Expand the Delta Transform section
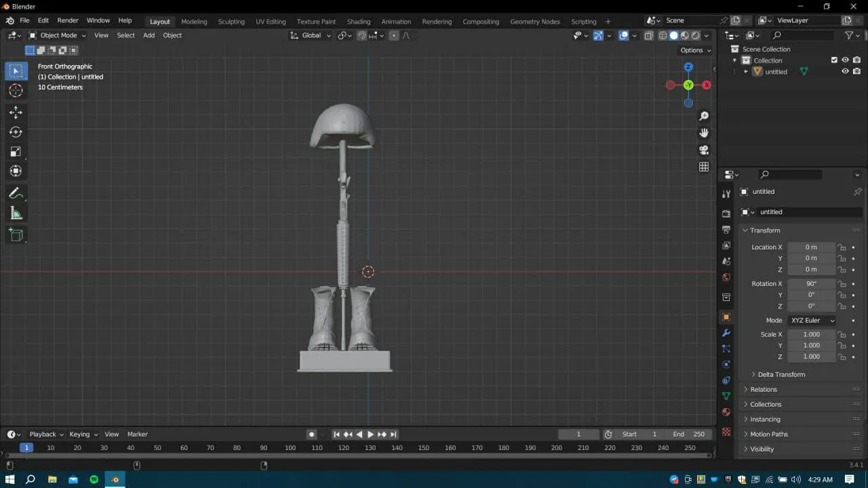 (x=781, y=375)
